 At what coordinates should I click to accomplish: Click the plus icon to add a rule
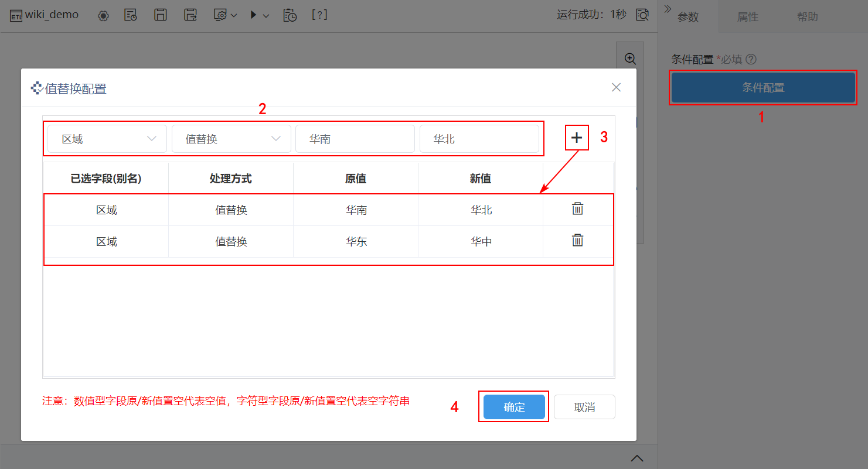(577, 138)
